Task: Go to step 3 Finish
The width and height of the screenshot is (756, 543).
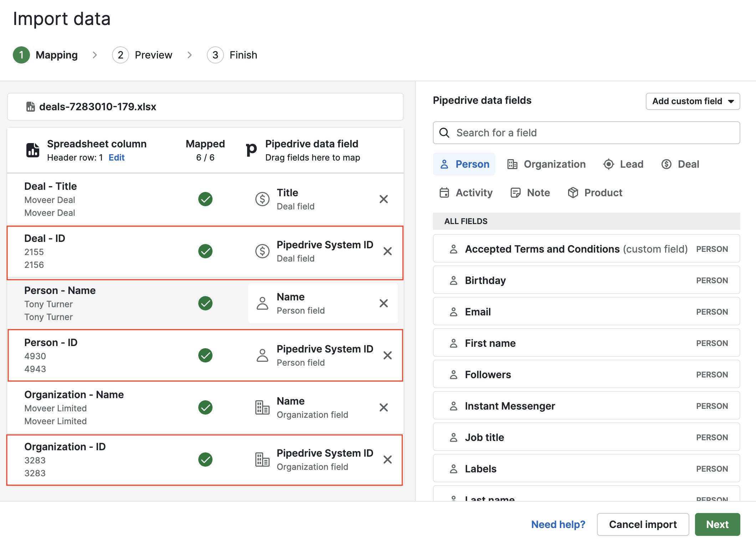Action: pos(232,55)
